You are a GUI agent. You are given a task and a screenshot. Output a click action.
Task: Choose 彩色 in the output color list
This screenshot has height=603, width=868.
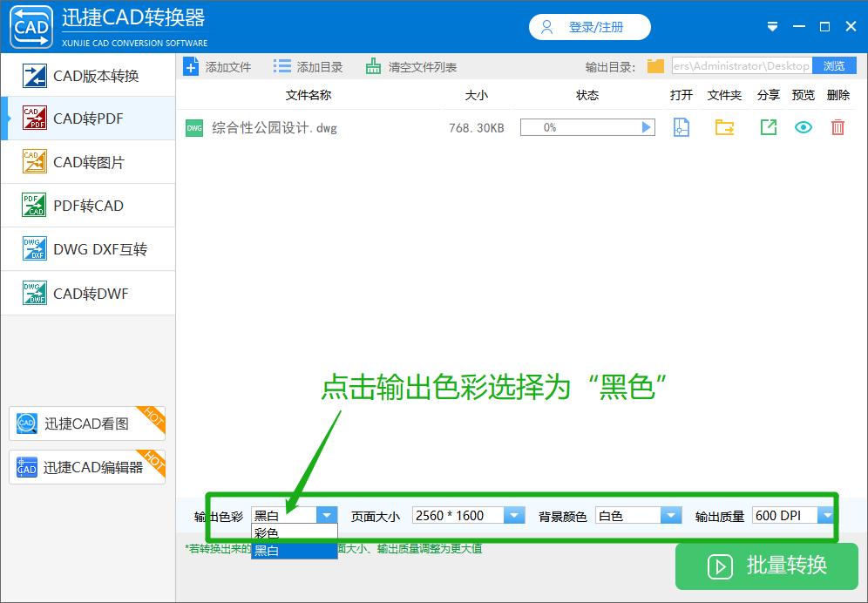294,533
